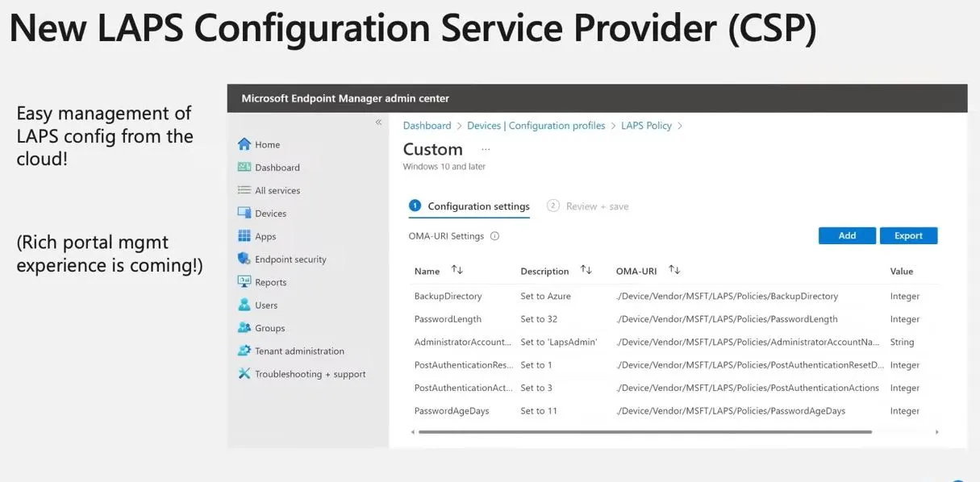980x482 pixels.
Task: Click the String value in AdministratorAccount row
Action: 902,343
